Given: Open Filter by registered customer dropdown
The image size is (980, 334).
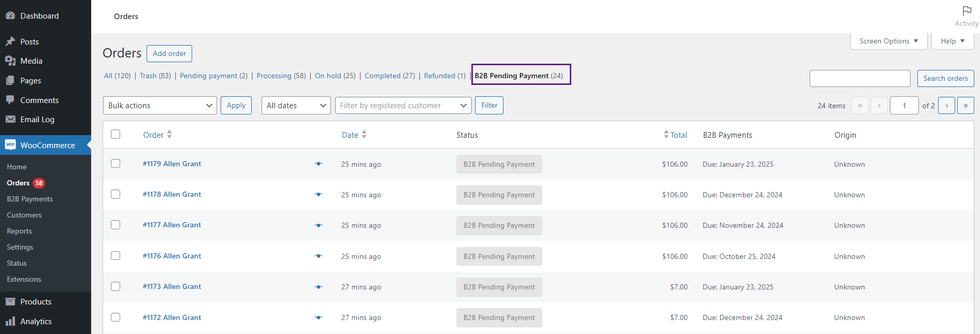Looking at the screenshot, I should click(403, 105).
